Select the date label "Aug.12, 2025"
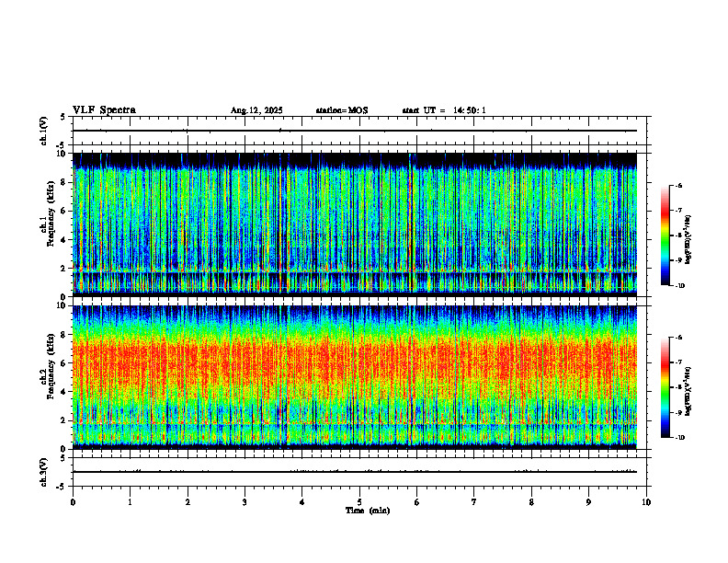This screenshot has width=728, height=563. (256, 110)
